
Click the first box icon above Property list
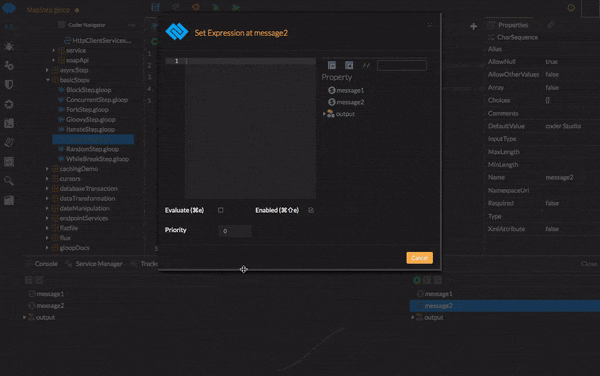point(332,65)
